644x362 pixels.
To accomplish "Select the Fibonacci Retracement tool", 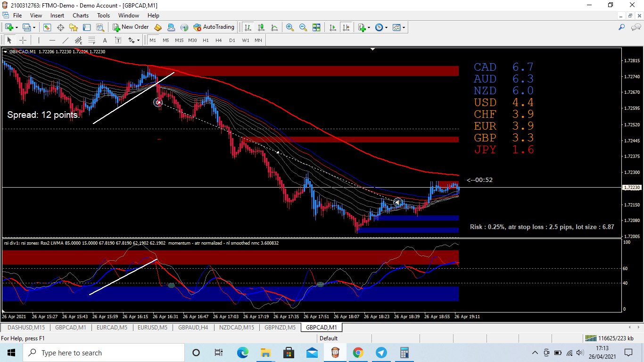I will tap(91, 41).
